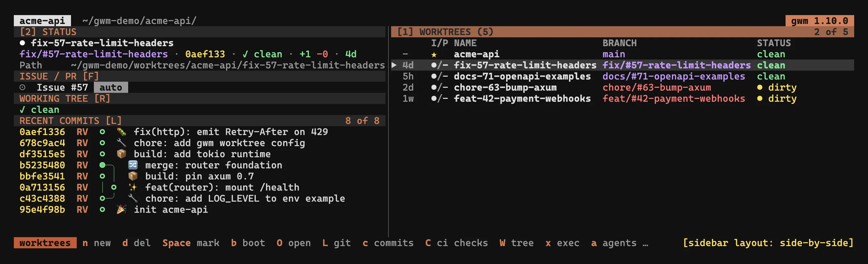Click the I/P marker on feat-42-payment-webhooks row
Screen dimensions: 868x264
point(440,99)
